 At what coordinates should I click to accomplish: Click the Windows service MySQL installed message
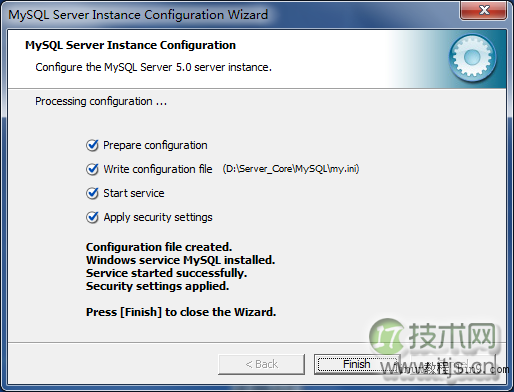[180, 260]
